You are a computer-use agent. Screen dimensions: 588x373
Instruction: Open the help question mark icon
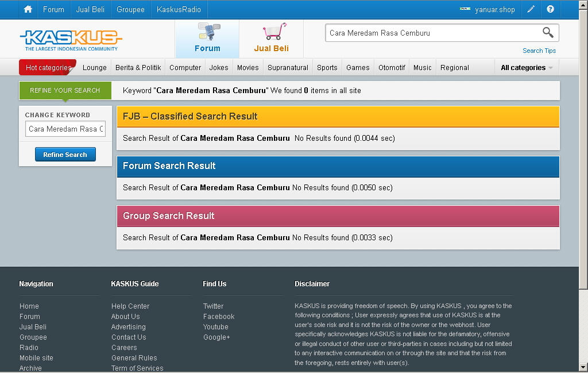(x=550, y=9)
